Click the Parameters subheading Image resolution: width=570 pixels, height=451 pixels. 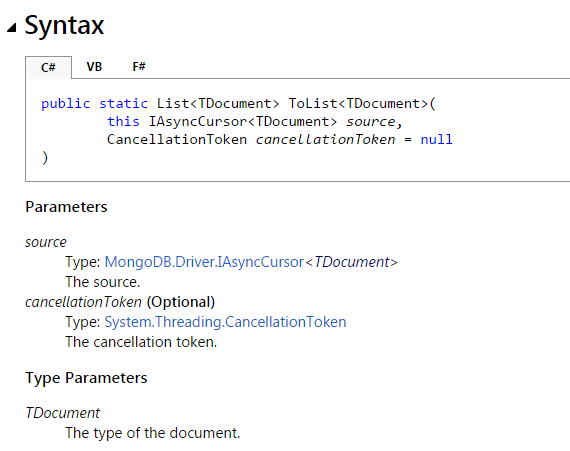click(x=66, y=207)
